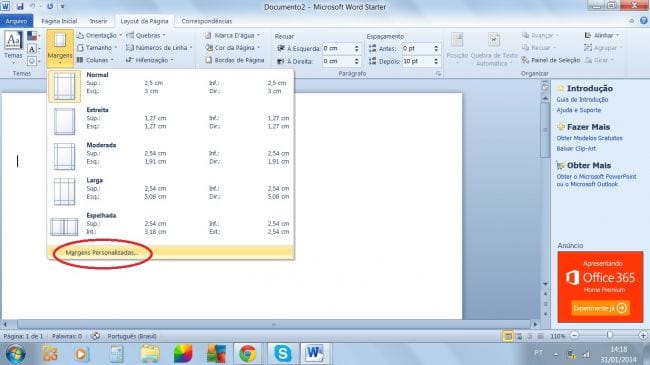Select the Moderada margin preset

click(x=171, y=156)
